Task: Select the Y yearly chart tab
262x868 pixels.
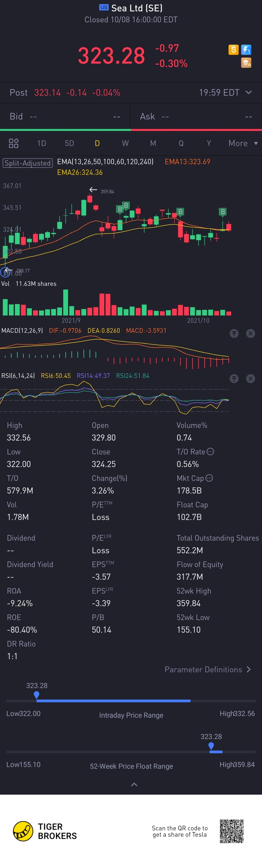Action: pos(209,143)
